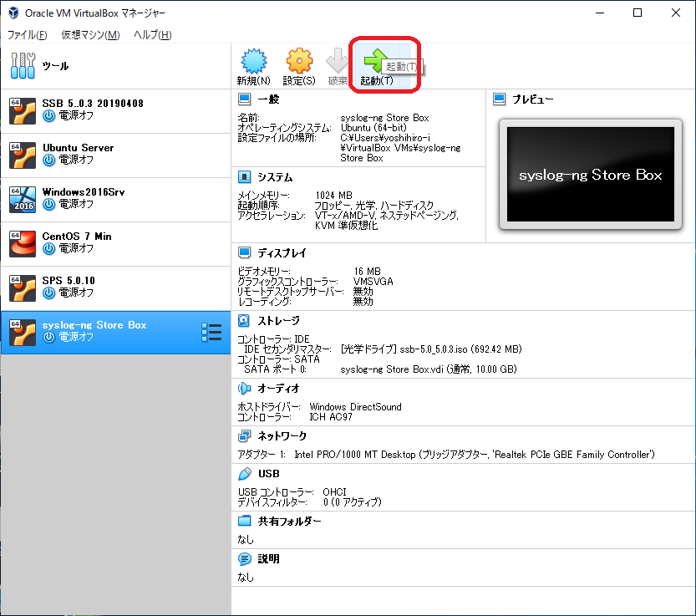Click the syslog-ng Store Box machine icon

pyautogui.click(x=23, y=333)
